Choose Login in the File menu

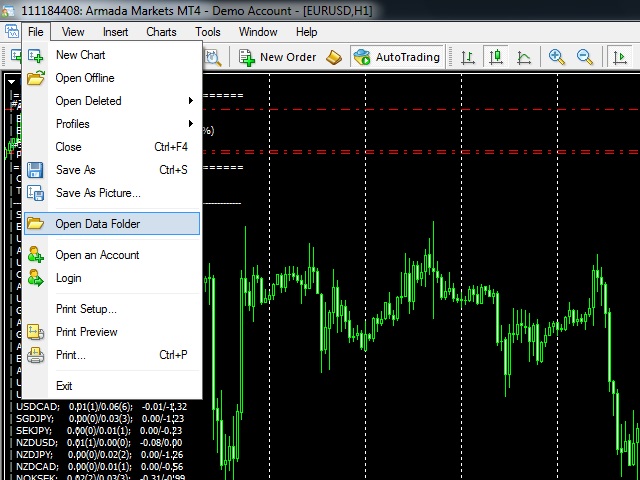(x=112, y=278)
